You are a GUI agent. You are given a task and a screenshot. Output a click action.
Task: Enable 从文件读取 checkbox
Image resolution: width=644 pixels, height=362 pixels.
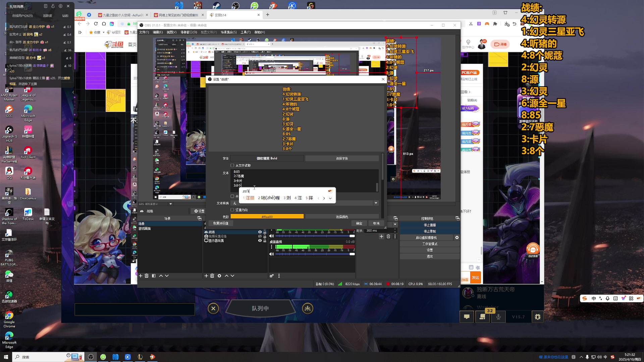(x=232, y=165)
